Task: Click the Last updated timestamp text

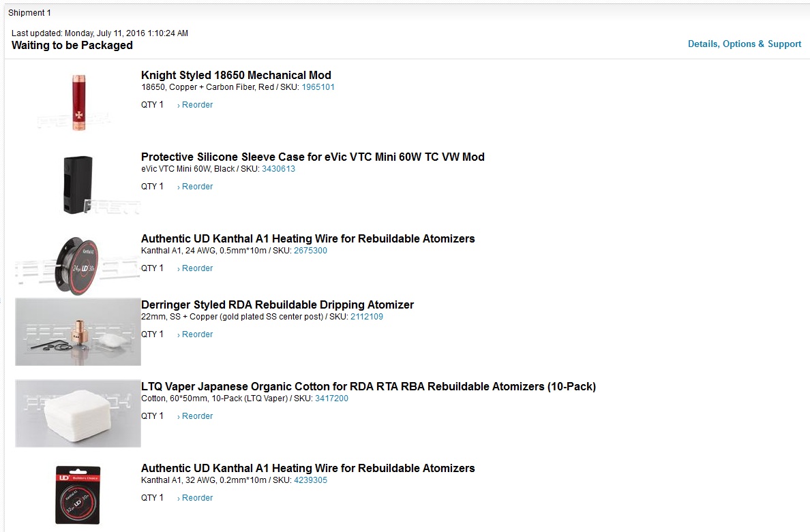Action: point(100,33)
